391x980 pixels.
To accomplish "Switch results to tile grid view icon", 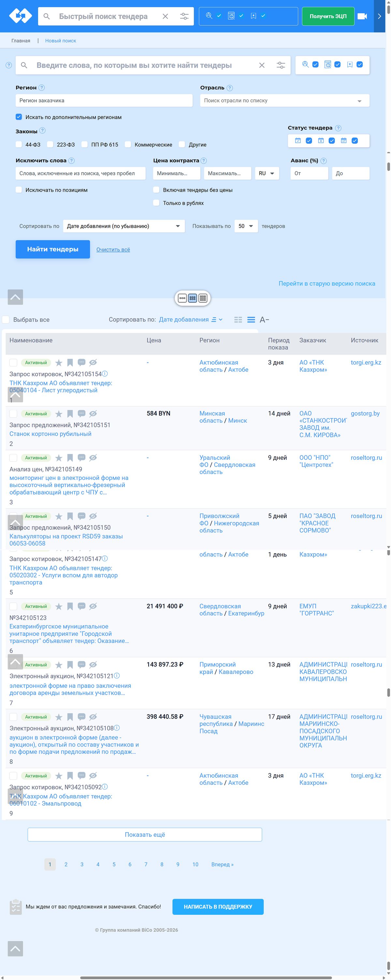I will [x=238, y=320].
